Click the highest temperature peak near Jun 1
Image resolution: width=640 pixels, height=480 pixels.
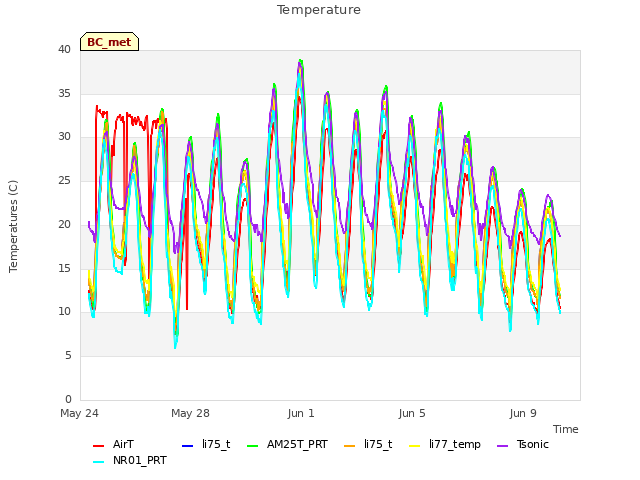tap(301, 61)
